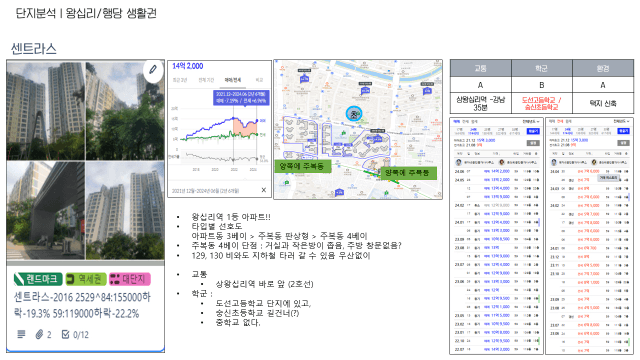The width and height of the screenshot is (640, 360).
Task: Click the 왕십리역 1등 아파트!! bullet
Action: (231, 217)
